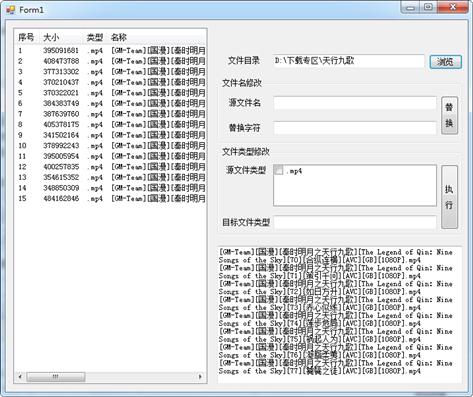Screen dimensions: 473x397
Task: Click the horizontal scrollbar thumb of file list
Action: 56,377
